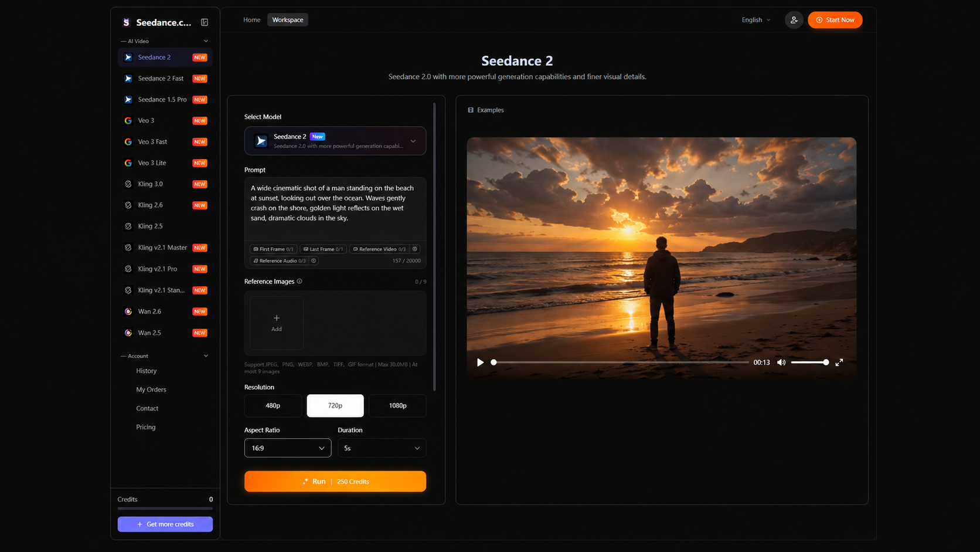Screen dimensions: 980x552
Task: Open the Veo 3 Lite model
Action: click(165, 163)
